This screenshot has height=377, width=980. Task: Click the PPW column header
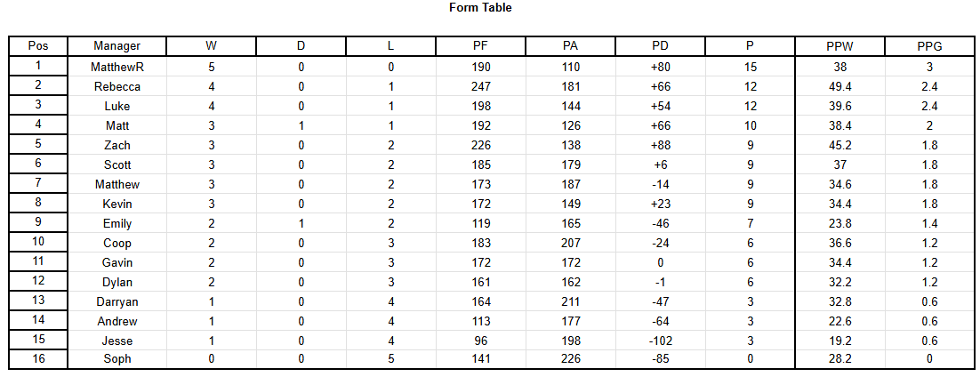coord(839,45)
